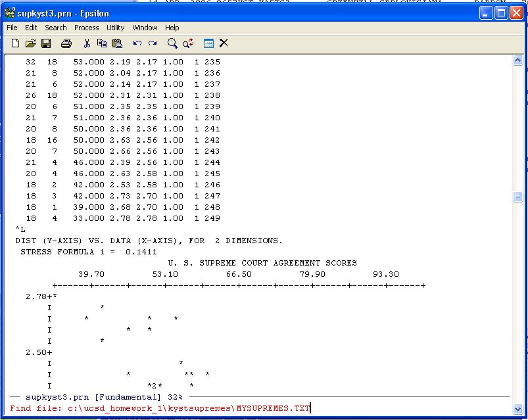The width and height of the screenshot is (528, 420).
Task: Click in the Find file path field
Action: pos(263,408)
